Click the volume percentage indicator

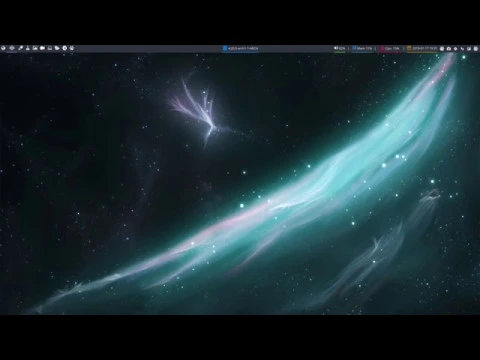coord(339,49)
